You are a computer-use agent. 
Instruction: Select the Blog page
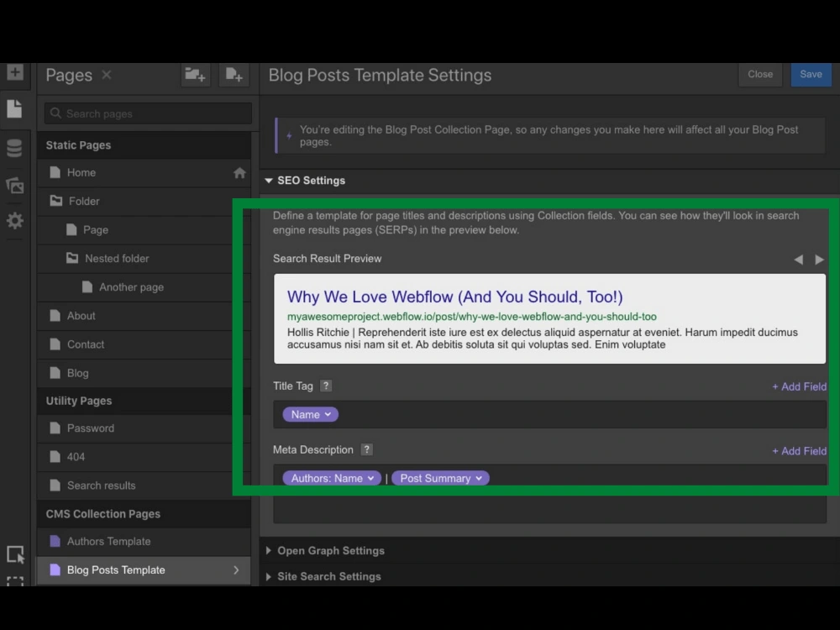coord(144,374)
